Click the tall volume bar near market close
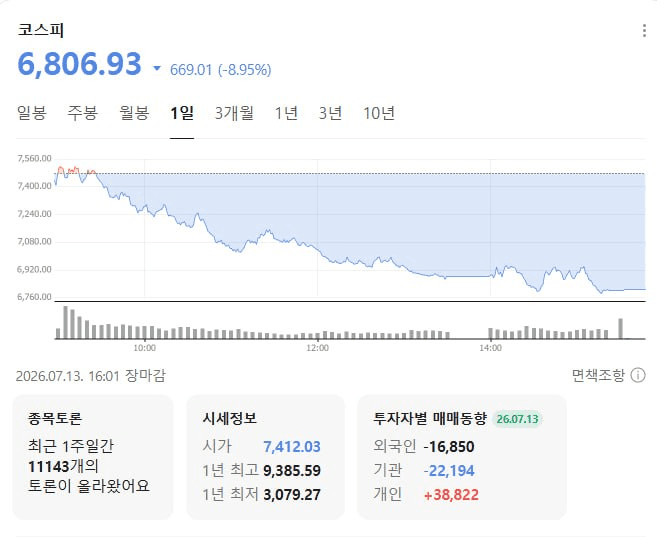Screen dimensions: 657x537 621,328
